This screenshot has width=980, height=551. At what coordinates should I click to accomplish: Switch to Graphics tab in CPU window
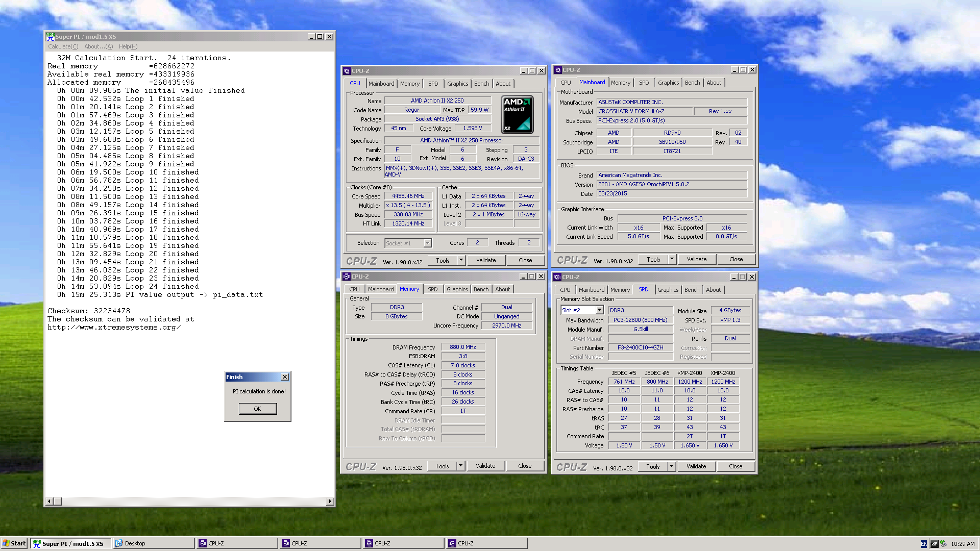pyautogui.click(x=457, y=84)
